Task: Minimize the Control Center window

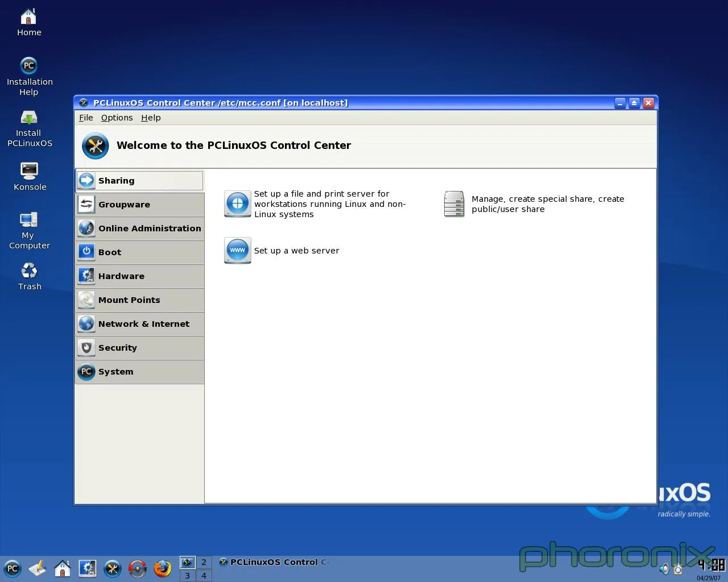Action: pos(620,103)
